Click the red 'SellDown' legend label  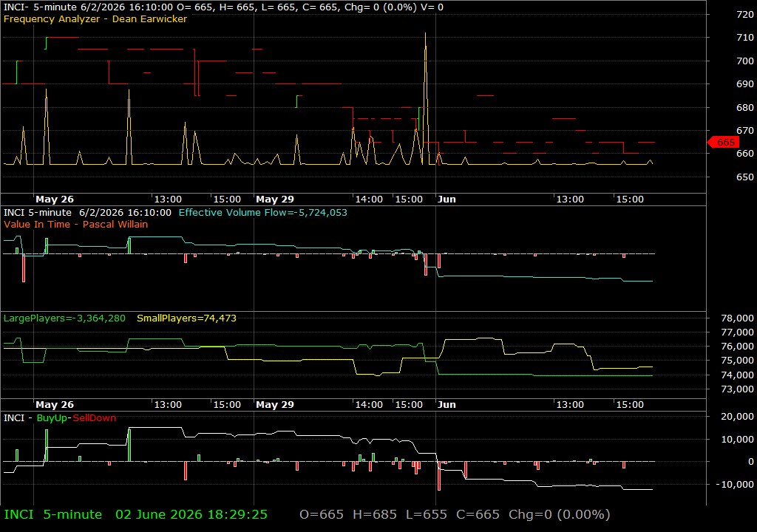tap(94, 417)
